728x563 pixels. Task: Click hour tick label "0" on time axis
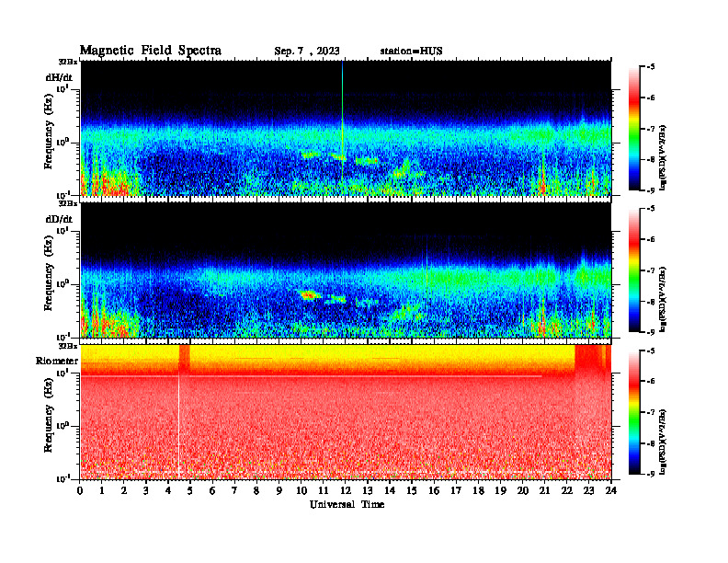point(80,490)
